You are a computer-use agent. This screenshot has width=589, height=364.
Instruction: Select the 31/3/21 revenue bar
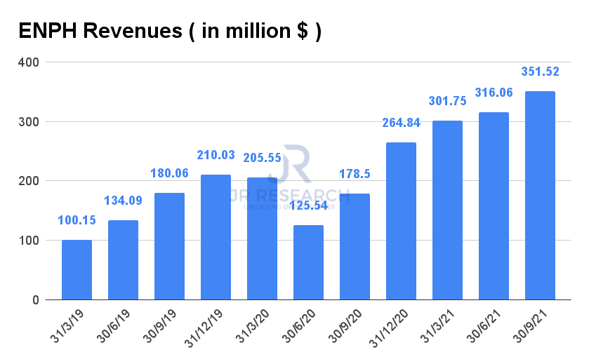pyautogui.click(x=447, y=210)
